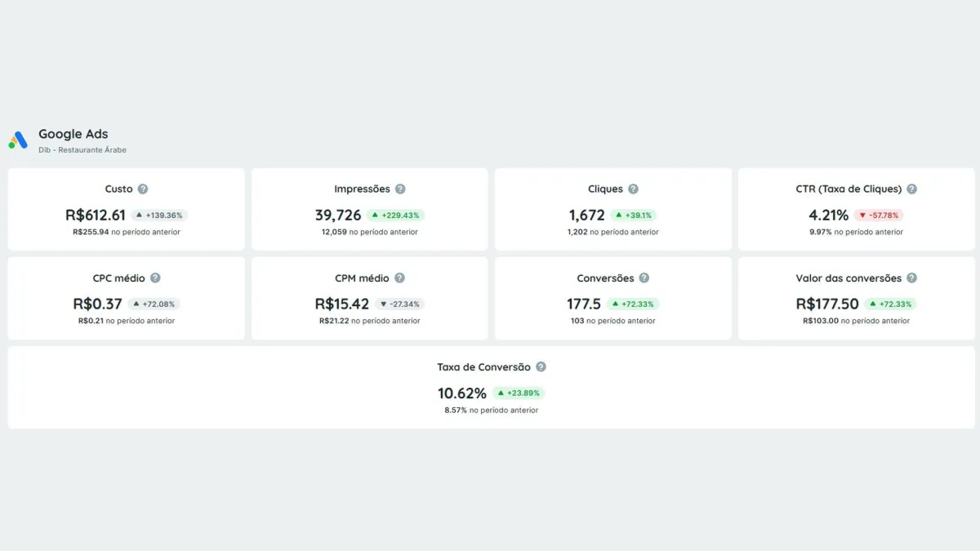980x551 pixels.
Task: Click help icon next to Impressões
Action: click(400, 189)
